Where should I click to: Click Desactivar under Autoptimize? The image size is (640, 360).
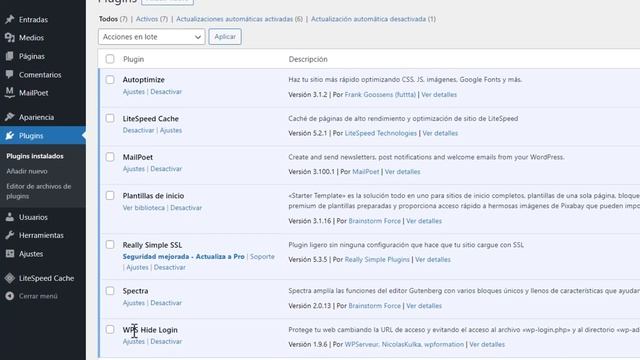coord(166,91)
